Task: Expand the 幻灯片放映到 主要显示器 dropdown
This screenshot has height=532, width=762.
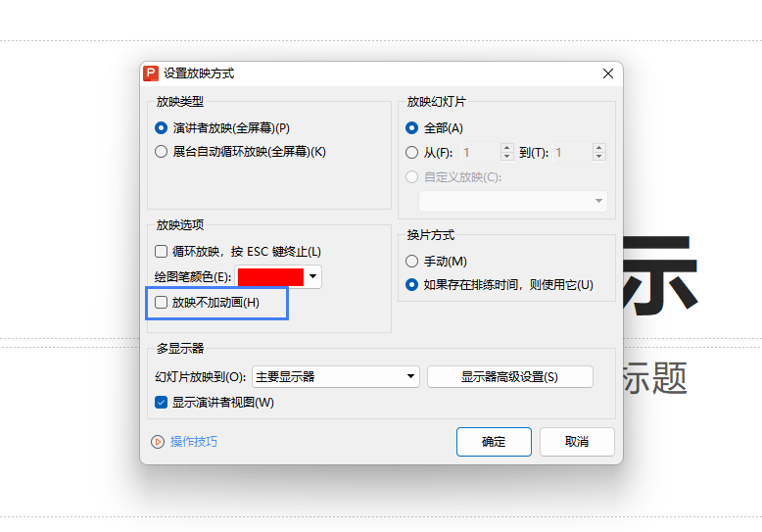Action: point(336,377)
